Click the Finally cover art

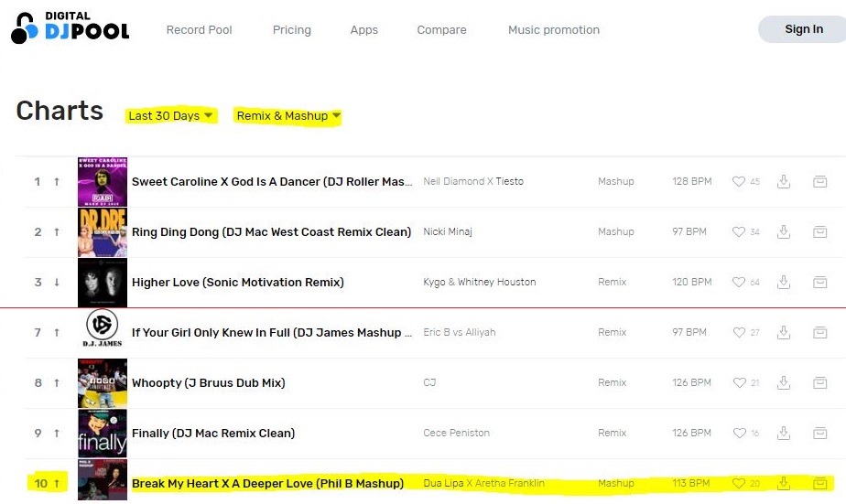(x=103, y=433)
